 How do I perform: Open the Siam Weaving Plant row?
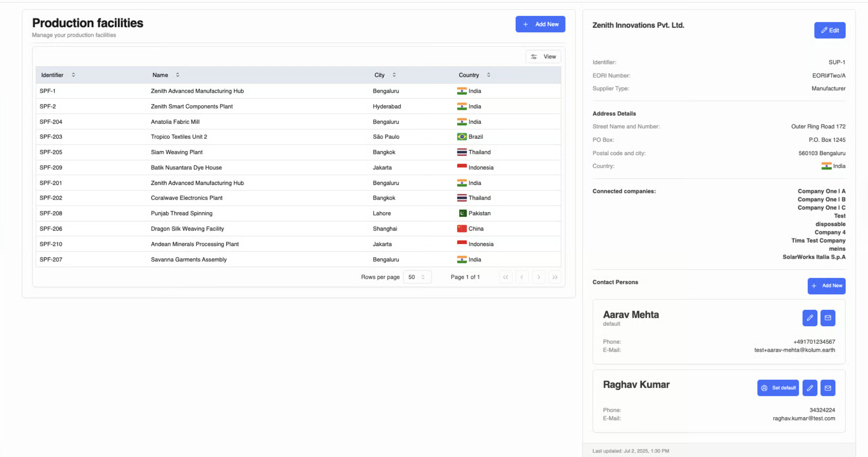coord(176,152)
